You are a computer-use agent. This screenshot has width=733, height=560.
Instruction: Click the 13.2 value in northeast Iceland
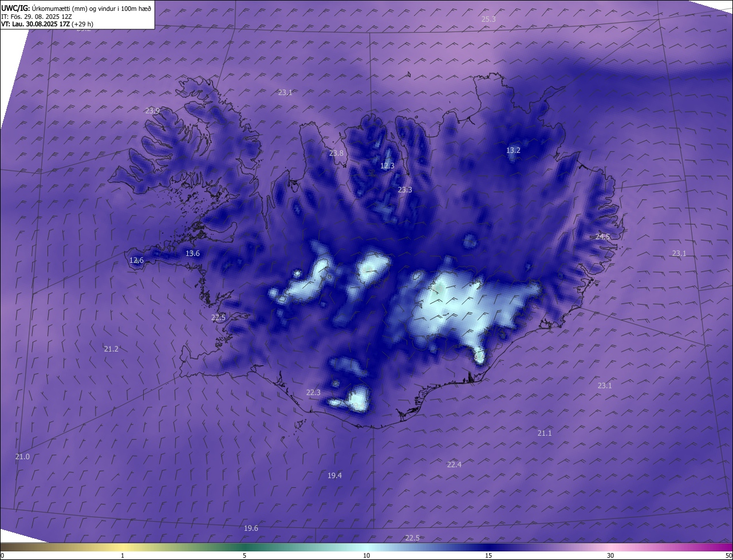click(x=513, y=151)
